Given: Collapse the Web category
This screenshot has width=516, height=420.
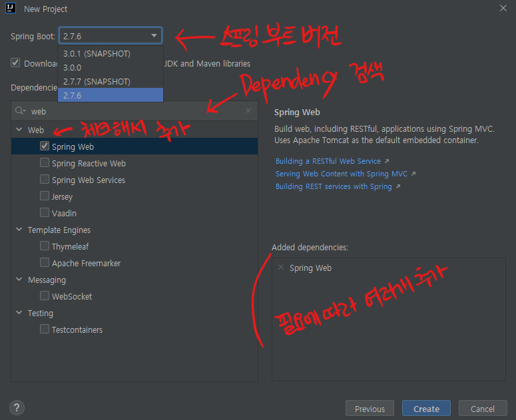Looking at the screenshot, I should click(19, 130).
